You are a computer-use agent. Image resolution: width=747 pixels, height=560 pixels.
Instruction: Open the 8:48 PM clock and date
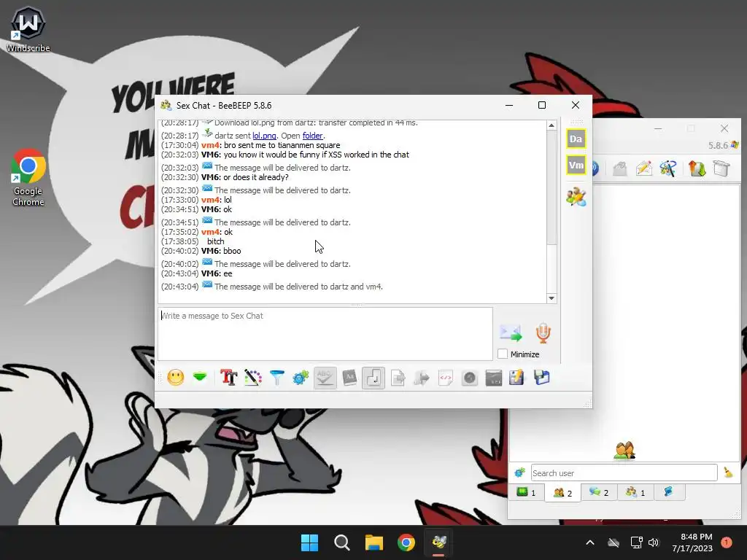tap(692, 542)
